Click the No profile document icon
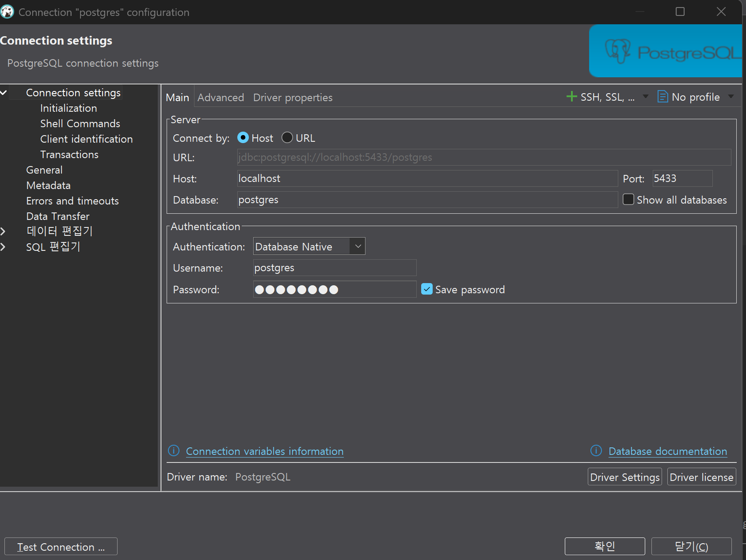The image size is (746, 560). pos(662,96)
